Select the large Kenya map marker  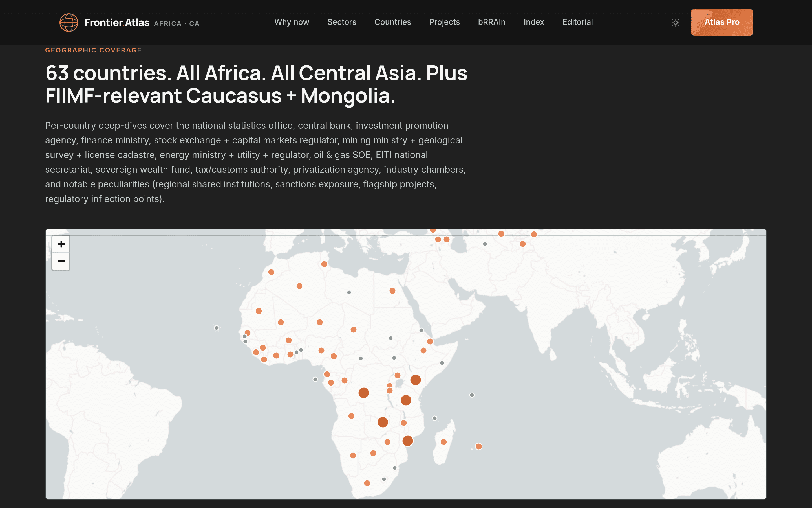click(415, 380)
